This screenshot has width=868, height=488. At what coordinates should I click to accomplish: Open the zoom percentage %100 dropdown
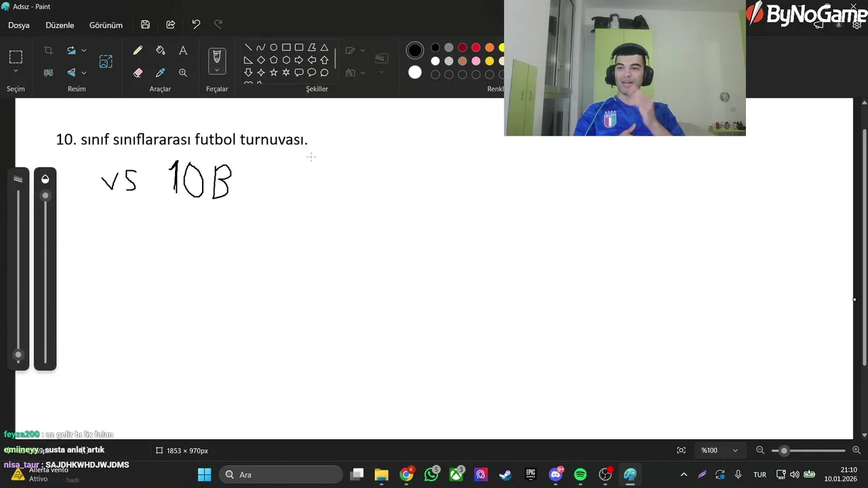point(720,450)
